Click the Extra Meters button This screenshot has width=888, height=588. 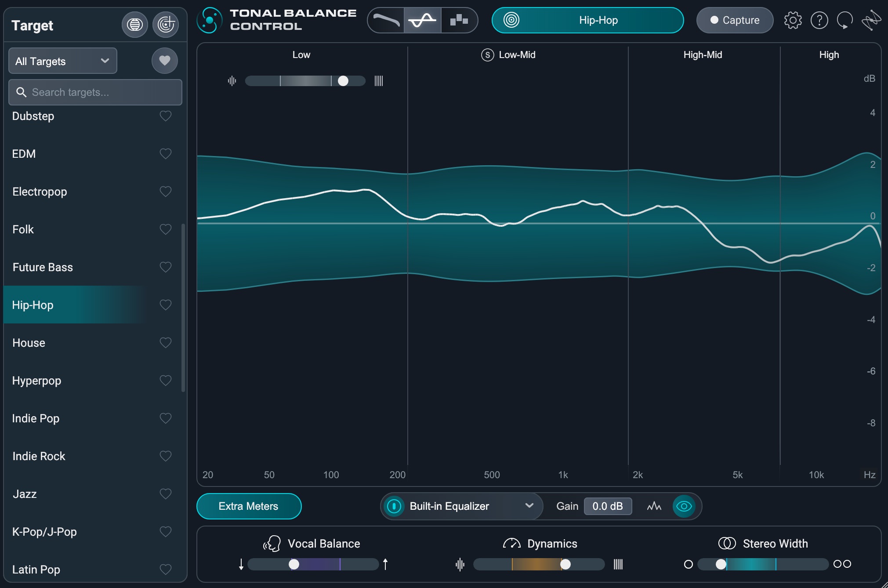249,506
